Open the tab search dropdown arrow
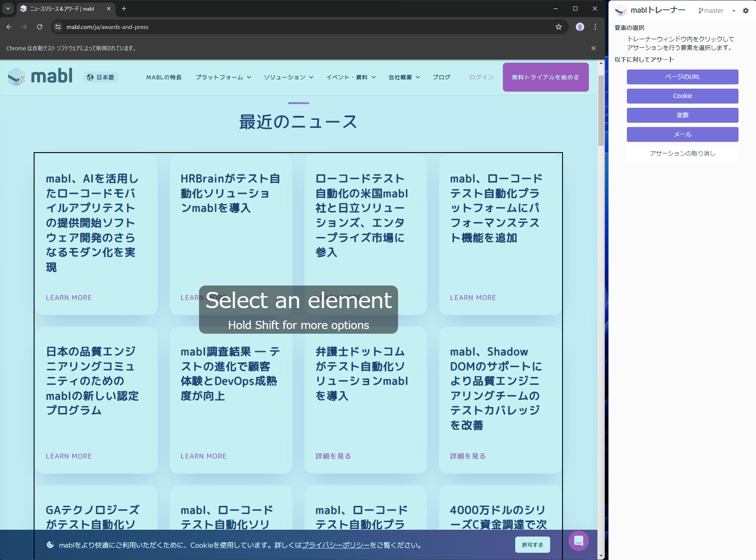 click(x=8, y=9)
